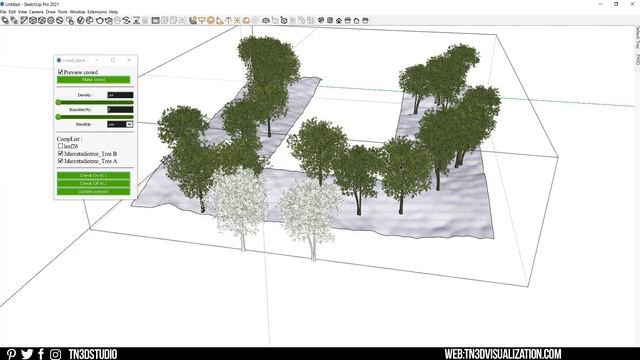
Task: Open the Edit menu
Action: coord(12,12)
